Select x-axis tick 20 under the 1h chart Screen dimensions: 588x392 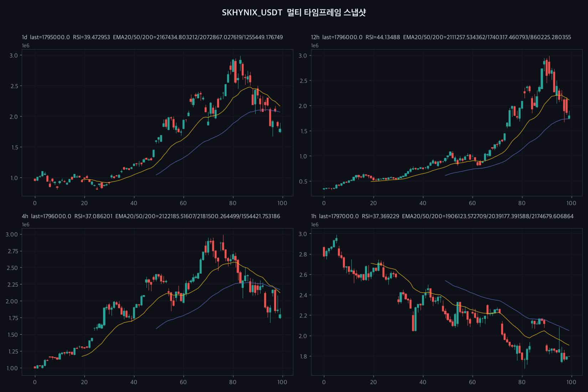373,382
